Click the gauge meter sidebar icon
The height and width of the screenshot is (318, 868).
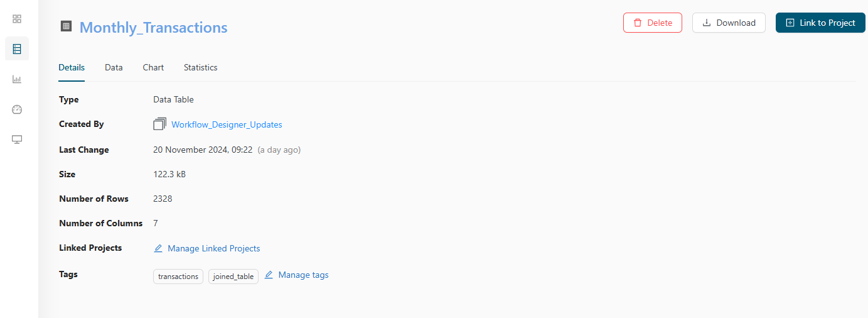point(17,109)
